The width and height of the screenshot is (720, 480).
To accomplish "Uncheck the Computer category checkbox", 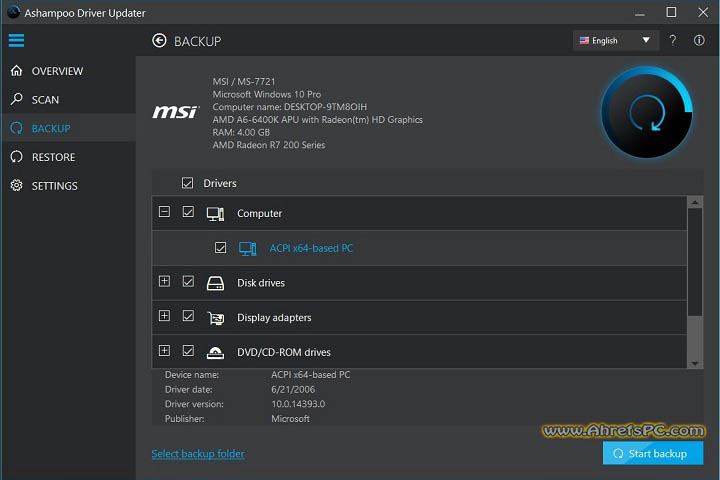I will (x=188, y=212).
